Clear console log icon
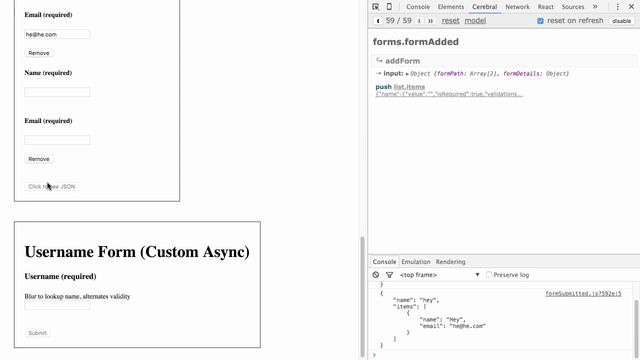This screenshot has height=360, width=640. [376, 275]
